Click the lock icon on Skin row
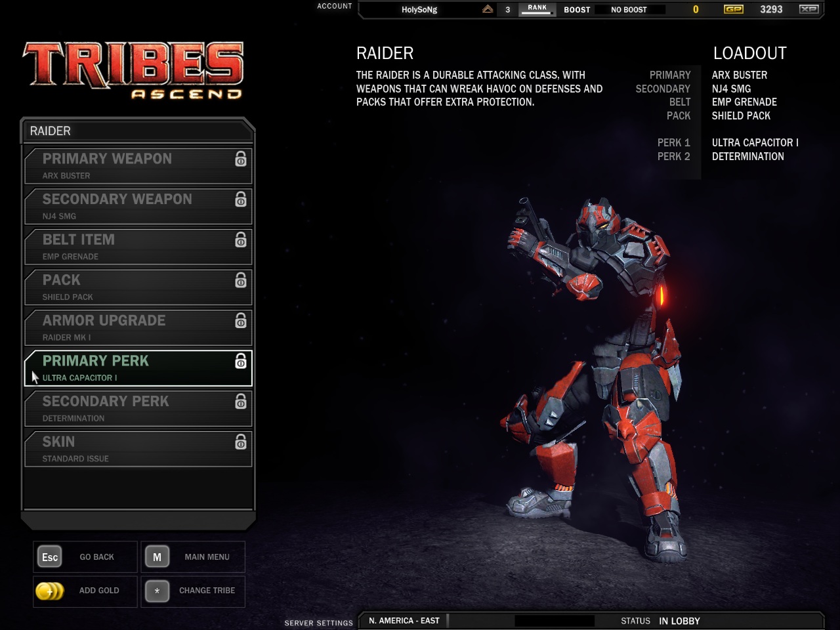Viewport: 840px width, 630px height. click(x=241, y=442)
